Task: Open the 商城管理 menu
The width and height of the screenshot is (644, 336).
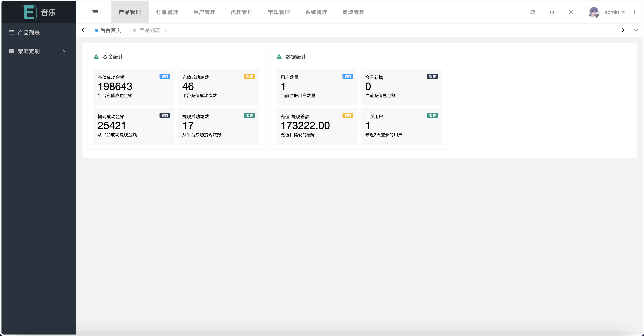Action: point(353,12)
